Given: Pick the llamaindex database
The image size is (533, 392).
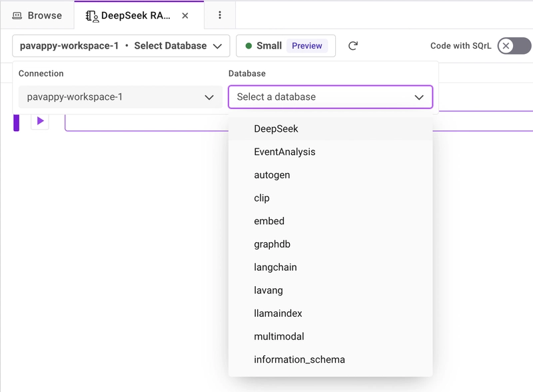Looking at the screenshot, I should pyautogui.click(x=330, y=313).
